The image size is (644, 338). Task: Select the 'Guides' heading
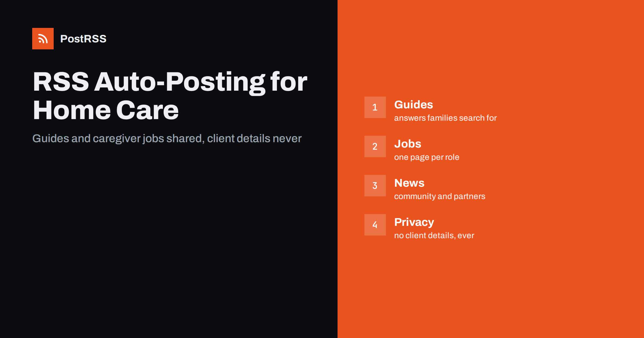click(x=414, y=105)
